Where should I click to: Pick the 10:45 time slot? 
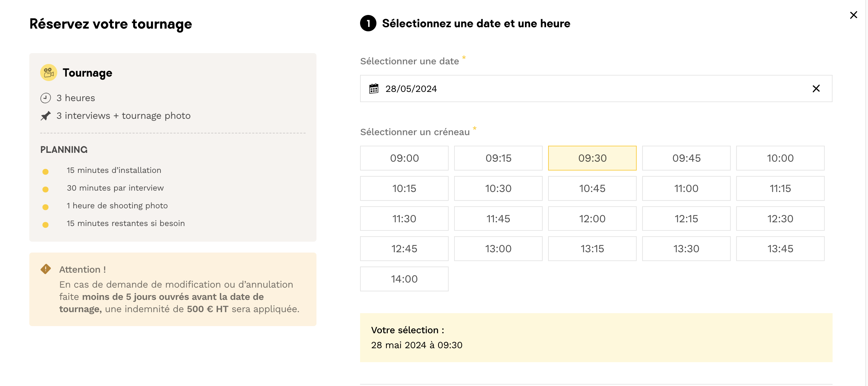tap(592, 189)
